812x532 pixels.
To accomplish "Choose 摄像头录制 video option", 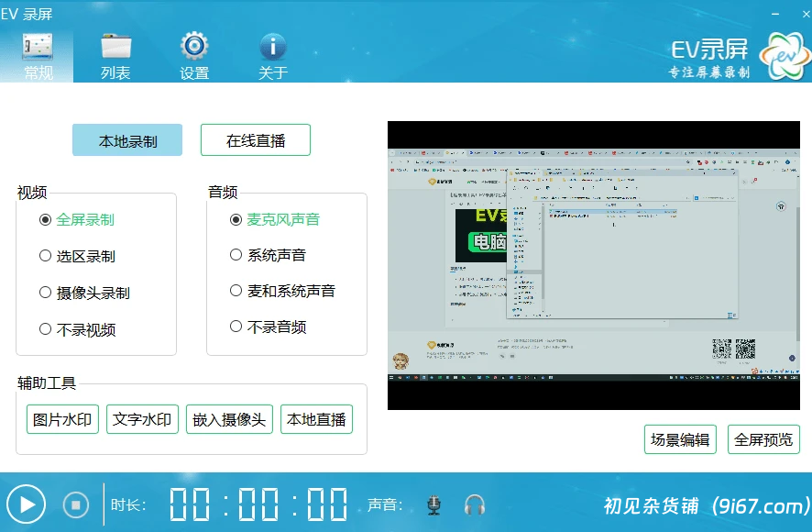I will coord(84,293).
